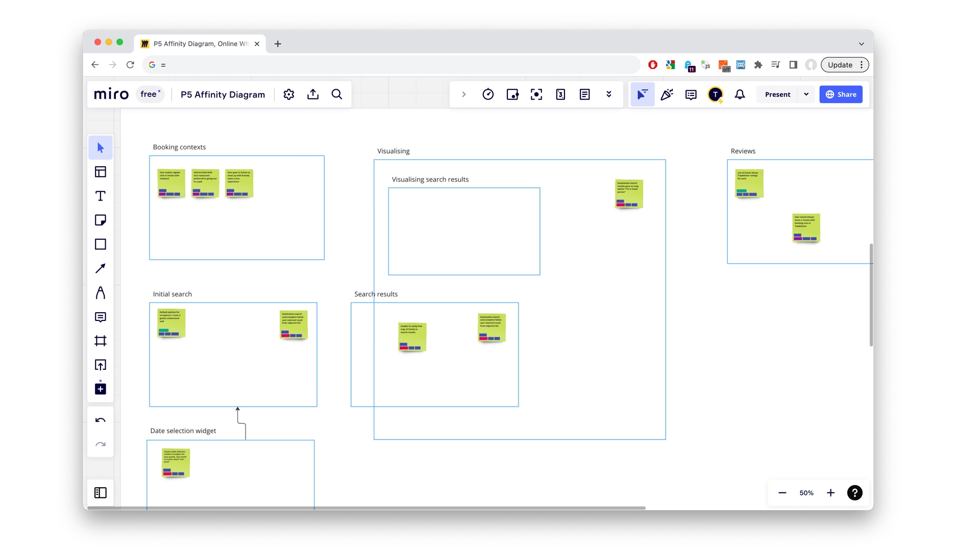Select the Frame tool
Viewport: 980px width, 551px height.
click(x=101, y=341)
